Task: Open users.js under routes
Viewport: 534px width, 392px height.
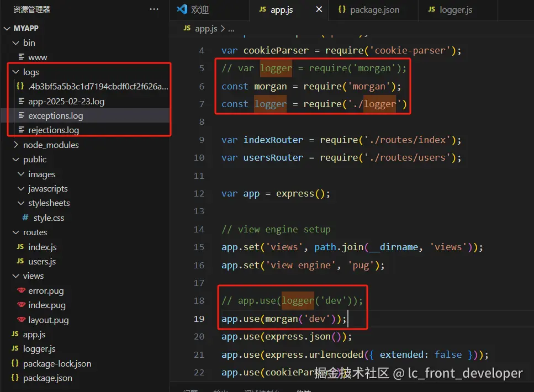Action: coord(42,262)
